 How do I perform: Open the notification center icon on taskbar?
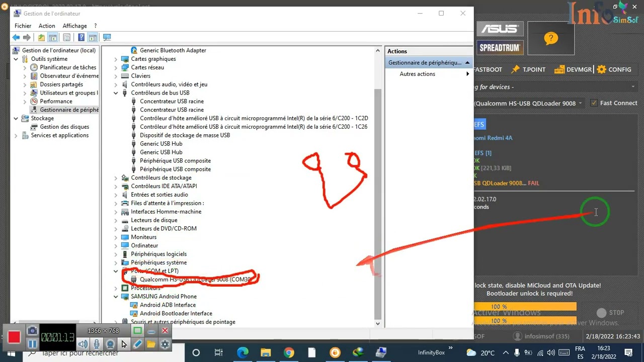[629, 352]
